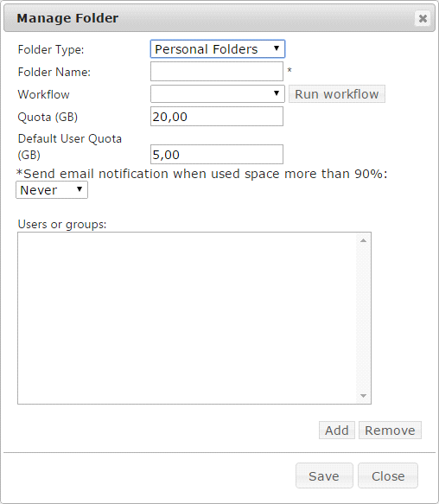Screen dimensions: 439x504
Task: Add a user or group
Action: pyautogui.click(x=336, y=430)
